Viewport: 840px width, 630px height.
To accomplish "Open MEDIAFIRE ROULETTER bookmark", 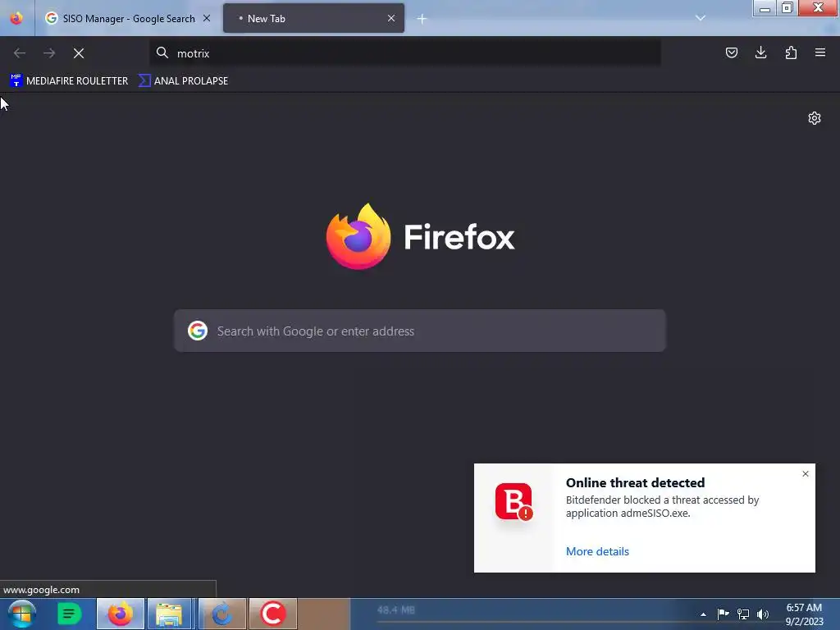I will [69, 81].
